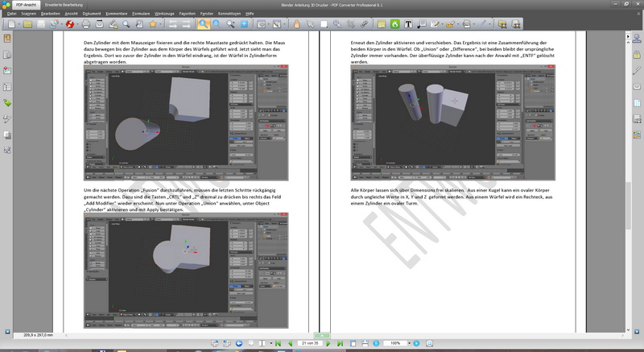Click the yellow star favorites icon
This screenshot has width=644, height=352.
point(153,24)
